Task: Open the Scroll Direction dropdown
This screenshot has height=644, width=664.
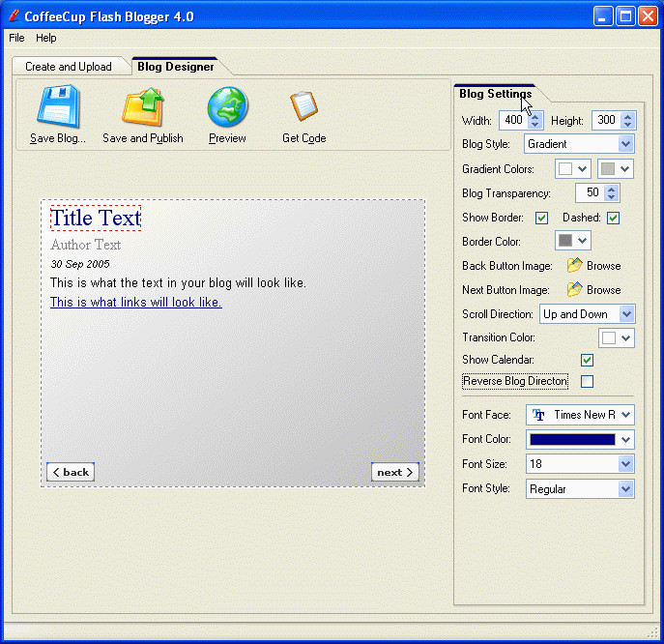Action: tap(626, 314)
